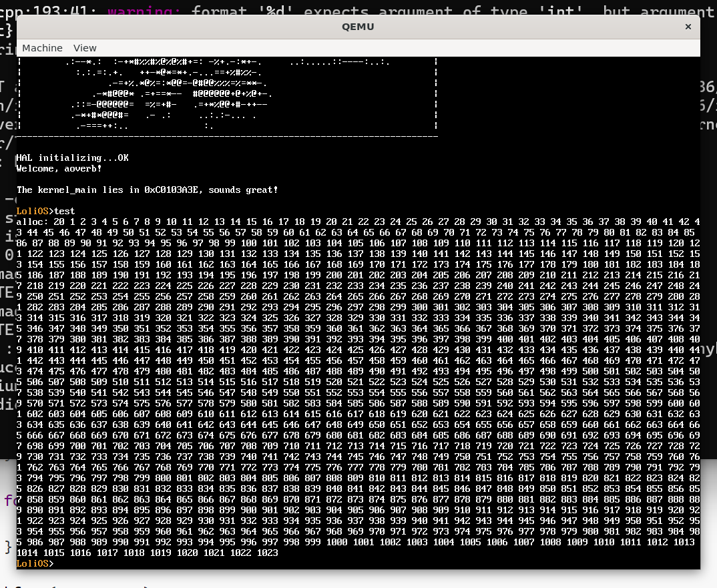
Task: Click the QEMU window title bar
Action: 358,27
